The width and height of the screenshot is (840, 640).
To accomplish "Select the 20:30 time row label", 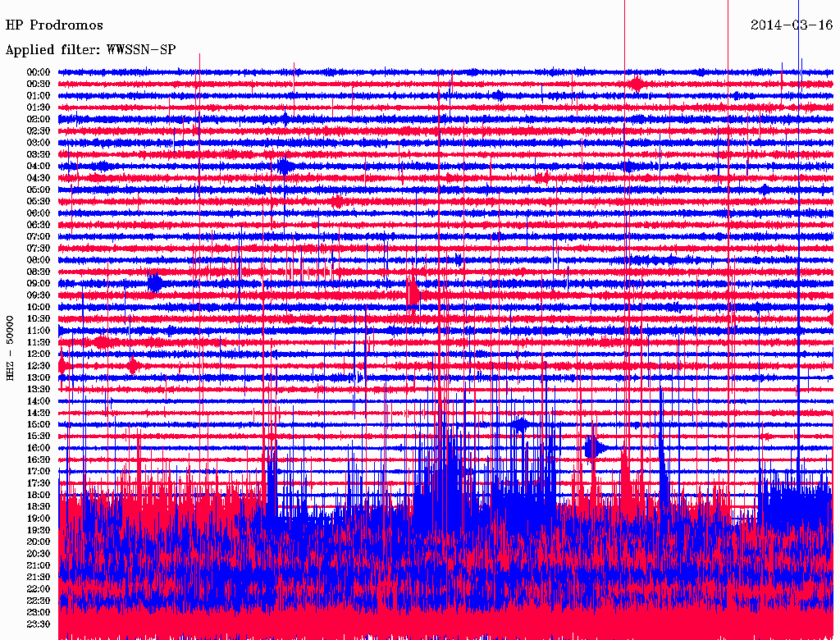I will click(39, 554).
